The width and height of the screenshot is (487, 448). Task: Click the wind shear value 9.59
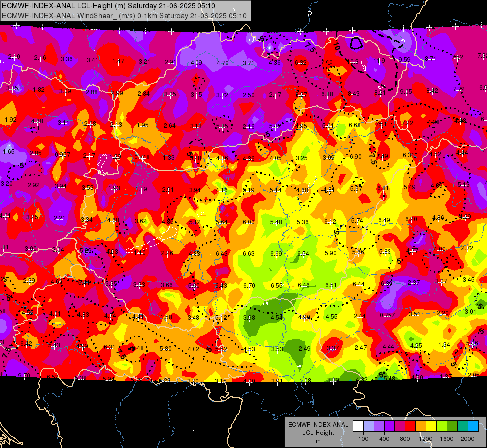pos(405,59)
